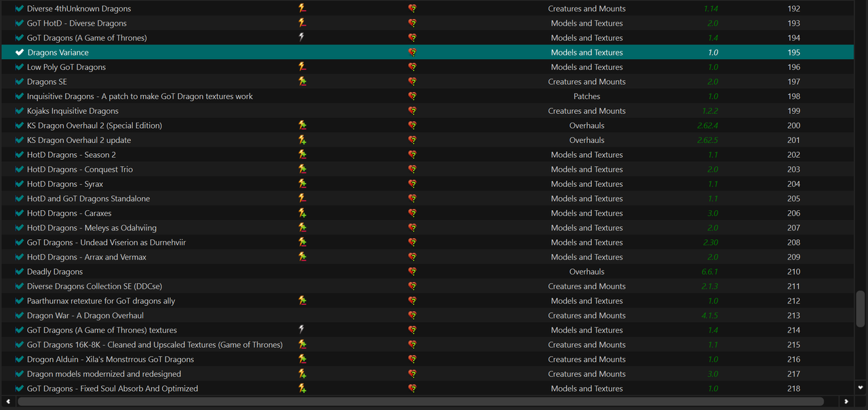Click conflict icon for HotD and GoT Dragons Standalone
The height and width of the screenshot is (410, 868).
click(302, 199)
